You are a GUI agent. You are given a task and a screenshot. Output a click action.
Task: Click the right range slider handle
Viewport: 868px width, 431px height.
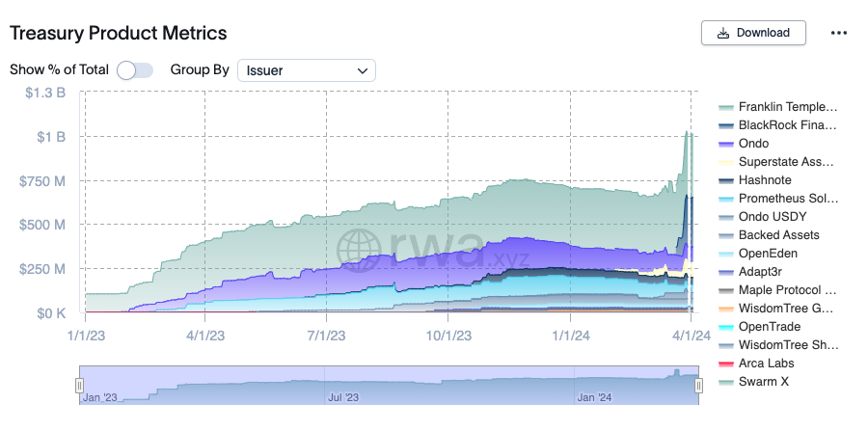click(698, 385)
